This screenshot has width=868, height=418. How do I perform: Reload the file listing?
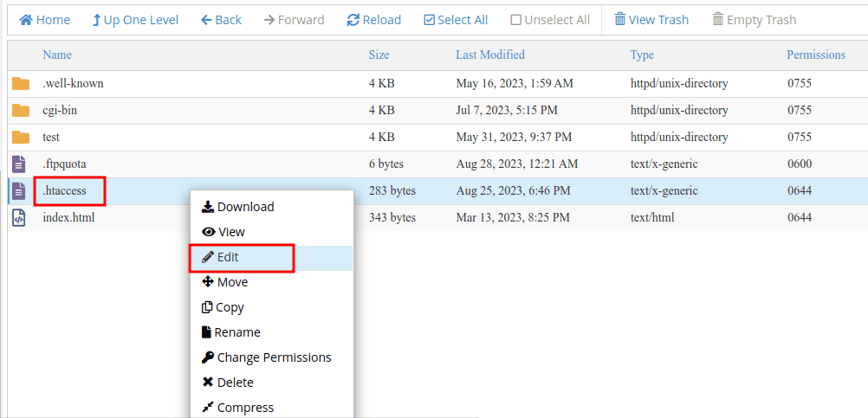point(374,20)
